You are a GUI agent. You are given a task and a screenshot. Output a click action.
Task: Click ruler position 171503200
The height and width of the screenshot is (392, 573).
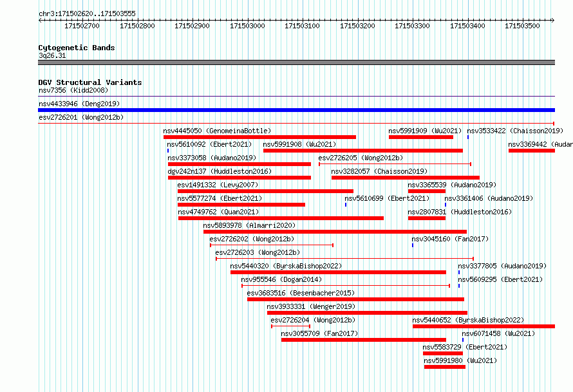[x=357, y=26]
